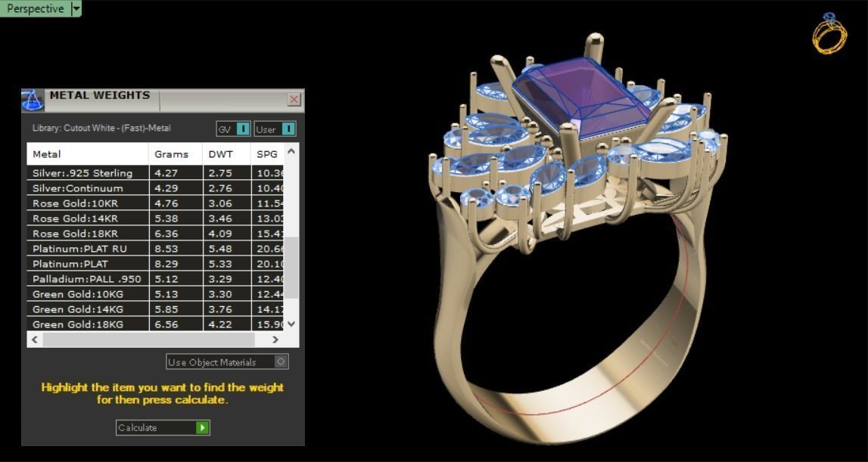Toggle the GV switch
868x462 pixels.
[234, 129]
